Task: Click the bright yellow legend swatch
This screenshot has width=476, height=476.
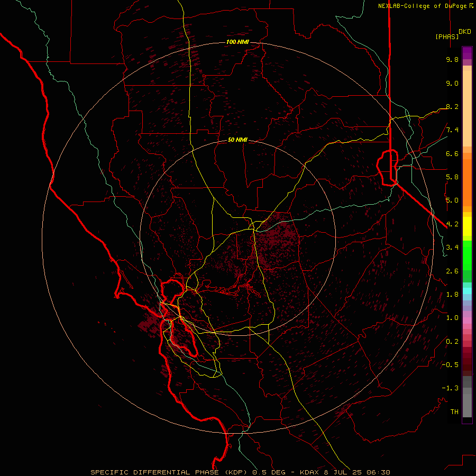Action: 467,226
